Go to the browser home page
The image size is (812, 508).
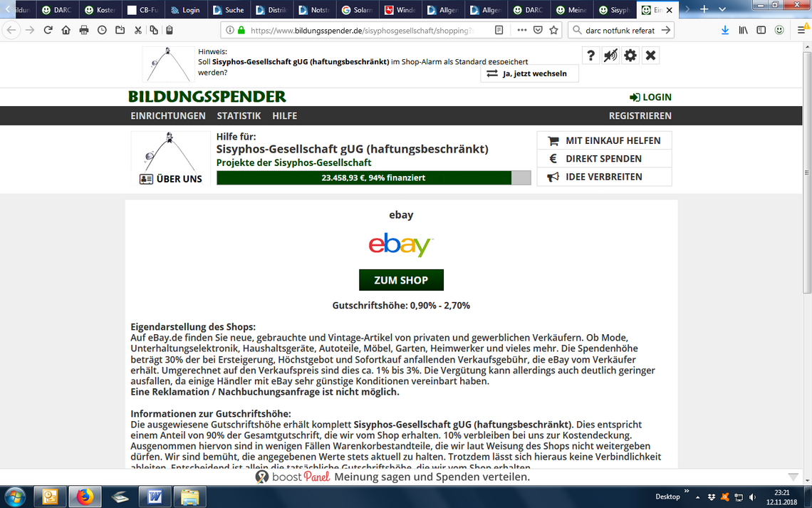point(66,30)
